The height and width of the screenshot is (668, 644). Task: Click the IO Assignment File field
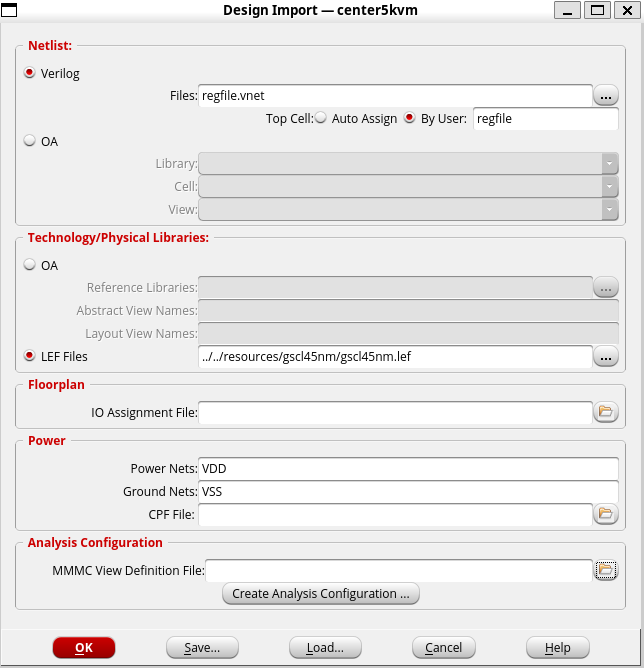click(395, 412)
